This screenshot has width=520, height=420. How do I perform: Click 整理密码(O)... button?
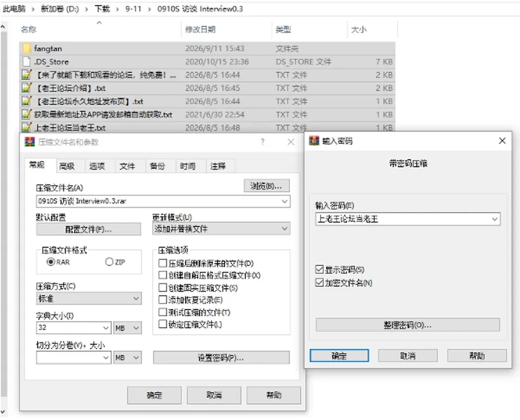pos(407,325)
